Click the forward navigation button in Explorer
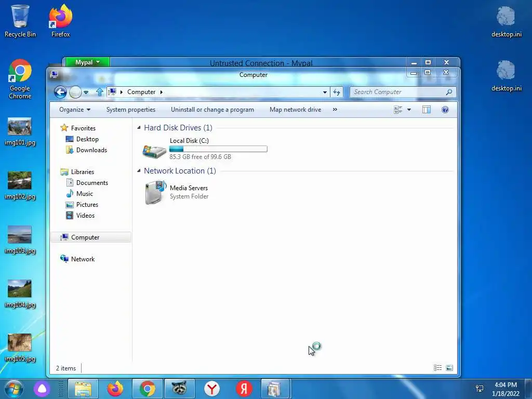 pos(75,92)
